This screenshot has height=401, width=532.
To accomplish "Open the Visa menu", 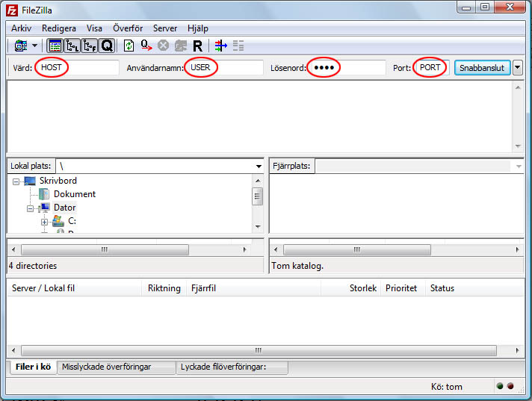I will click(94, 28).
